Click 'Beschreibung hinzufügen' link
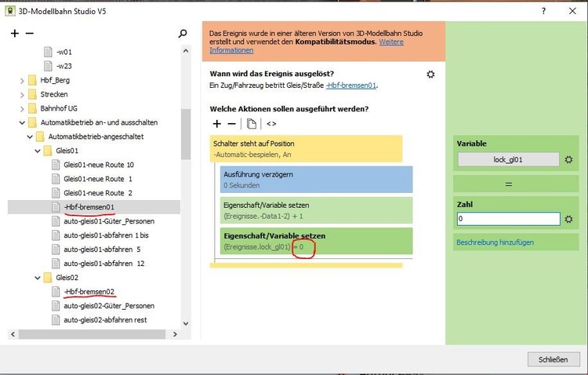Image resolution: width=588 pixels, height=375 pixels. pyautogui.click(x=495, y=242)
